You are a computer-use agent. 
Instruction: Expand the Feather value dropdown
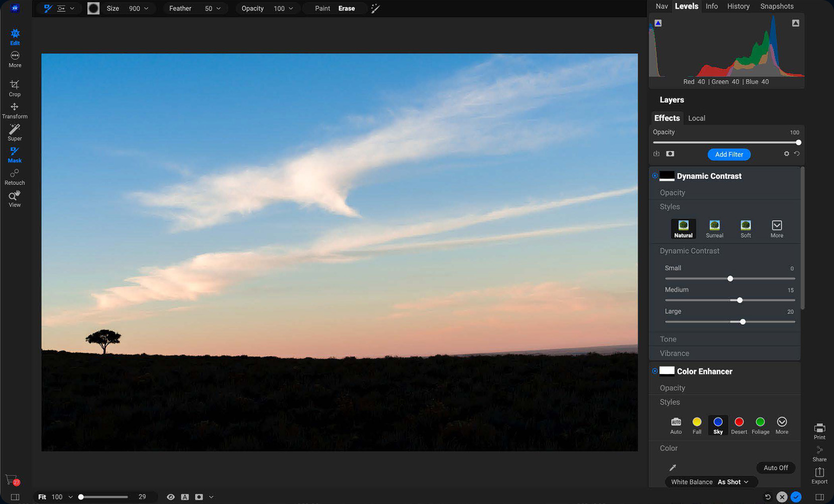tap(218, 8)
